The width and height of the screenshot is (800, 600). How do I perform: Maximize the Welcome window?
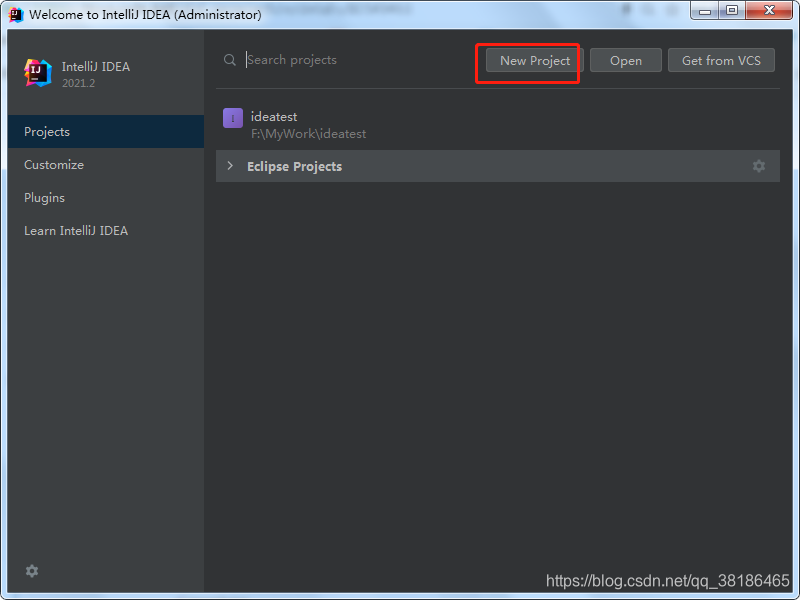[732, 11]
